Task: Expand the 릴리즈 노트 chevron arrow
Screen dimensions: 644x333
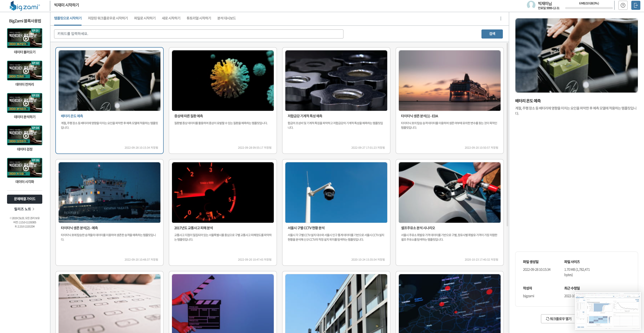Action: pos(33,209)
